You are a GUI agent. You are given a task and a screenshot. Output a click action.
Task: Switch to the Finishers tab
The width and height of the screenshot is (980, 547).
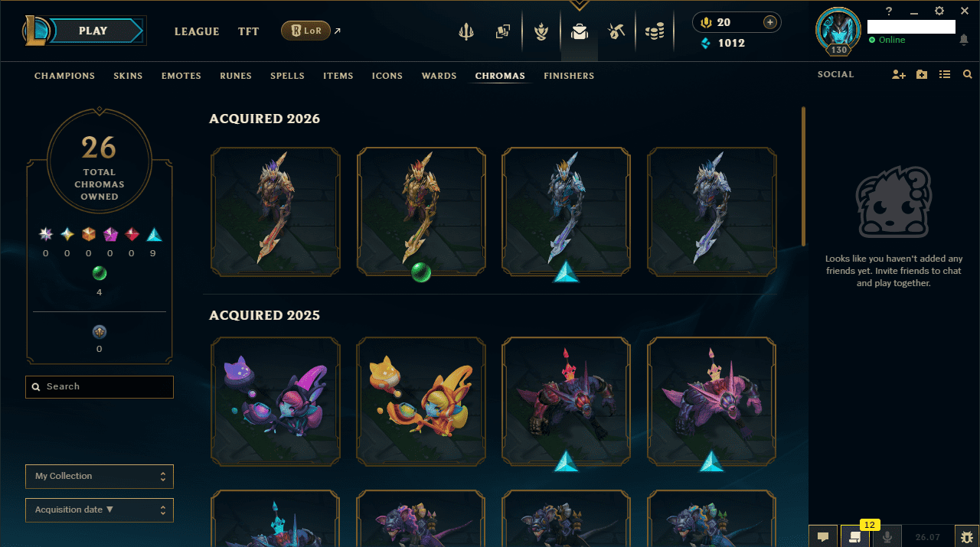point(569,76)
